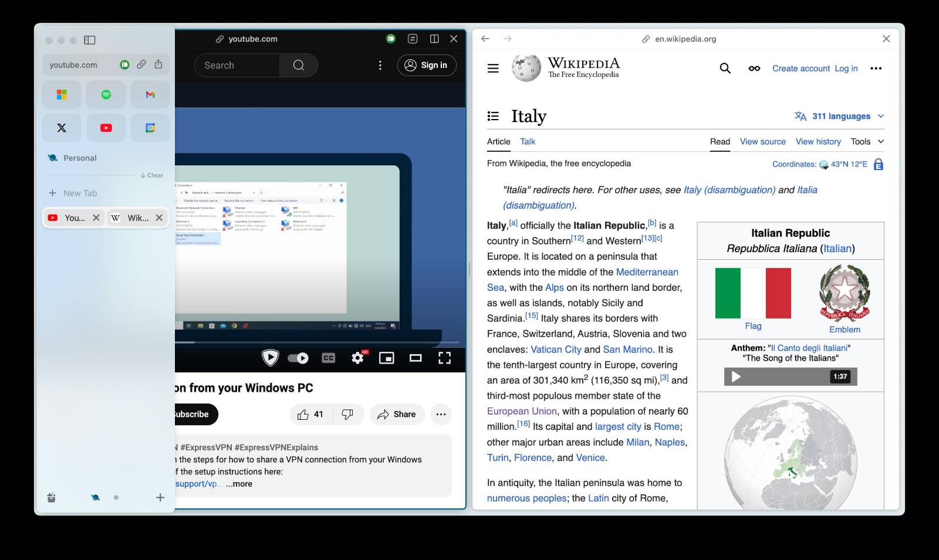Viewport: 939px width, 560px height.
Task: Click the video Share button
Action: pyautogui.click(x=397, y=415)
